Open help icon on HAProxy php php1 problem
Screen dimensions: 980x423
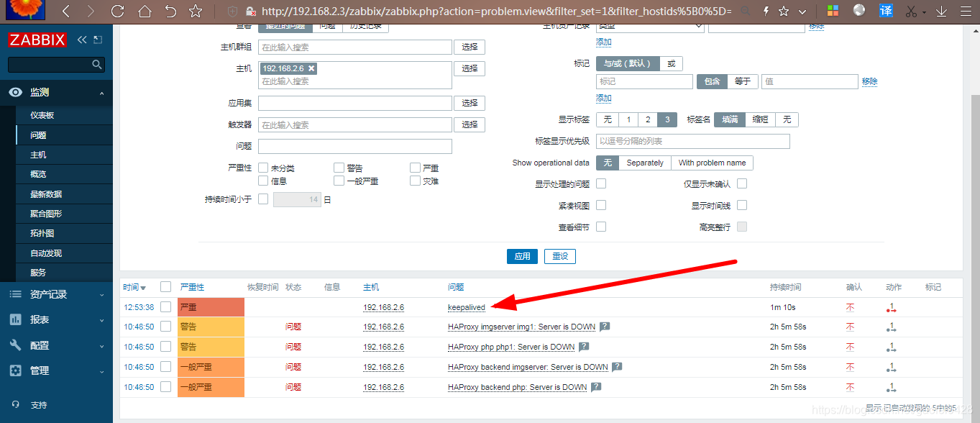click(x=584, y=347)
